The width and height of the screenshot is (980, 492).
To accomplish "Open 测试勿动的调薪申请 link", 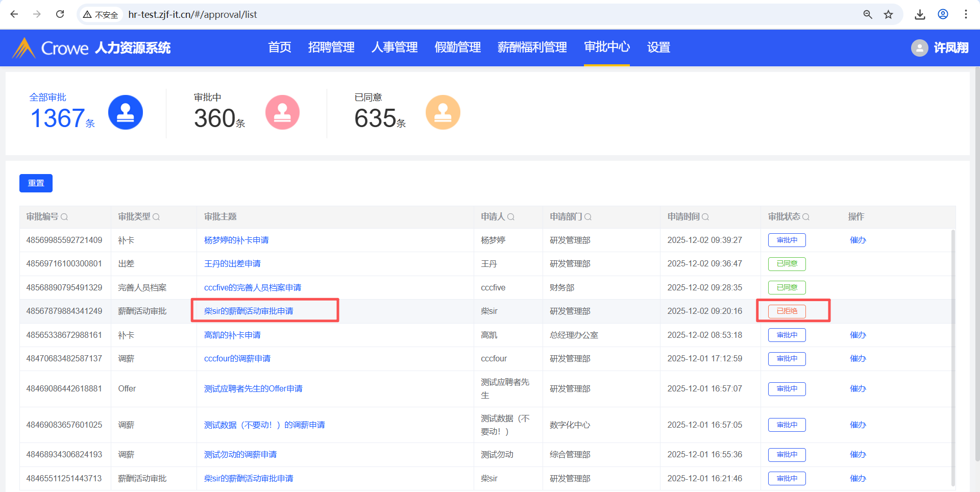I will 240,455.
